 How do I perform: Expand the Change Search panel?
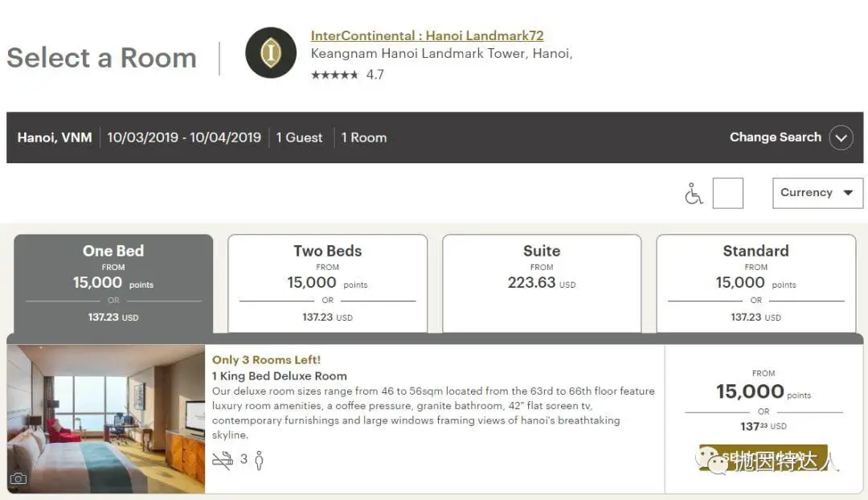775,137
